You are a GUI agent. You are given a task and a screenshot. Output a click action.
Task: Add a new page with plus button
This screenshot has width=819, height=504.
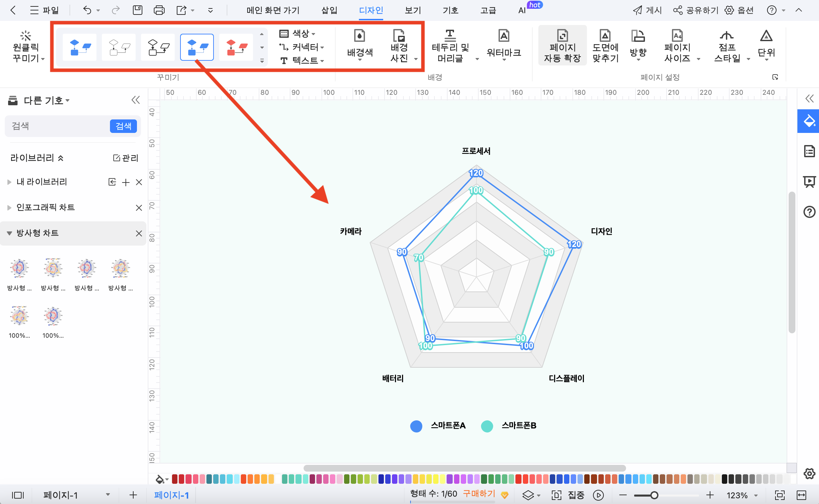(x=133, y=495)
